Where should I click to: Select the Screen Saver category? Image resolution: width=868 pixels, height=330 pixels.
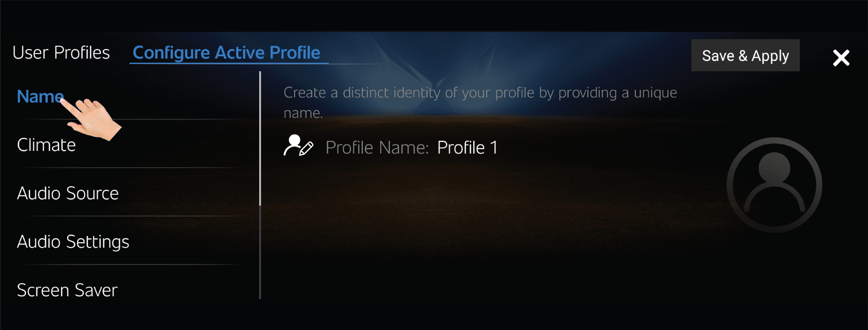[x=67, y=290]
